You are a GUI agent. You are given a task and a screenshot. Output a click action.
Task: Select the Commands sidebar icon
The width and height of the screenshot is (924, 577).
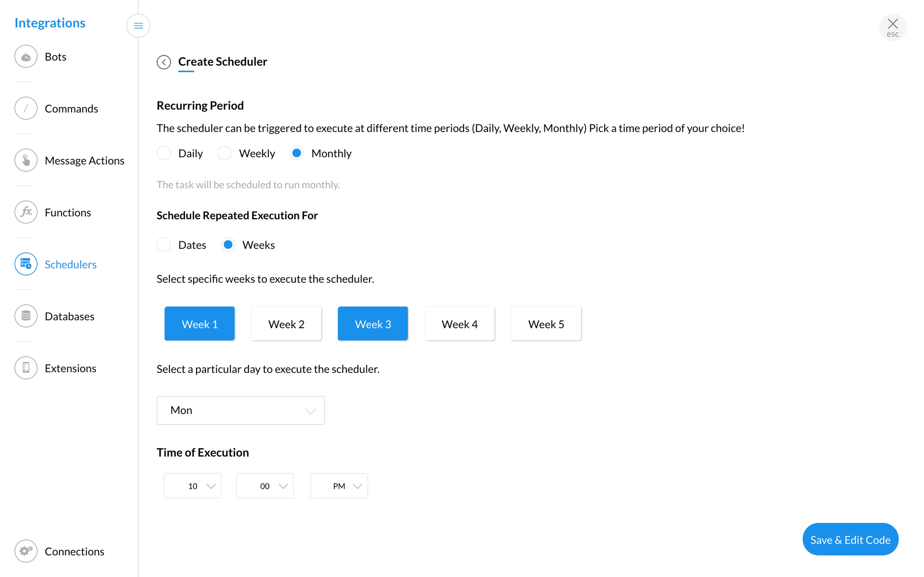(x=26, y=108)
